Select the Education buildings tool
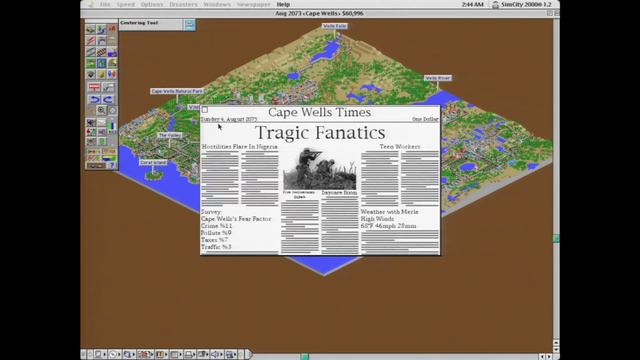 coord(90,74)
